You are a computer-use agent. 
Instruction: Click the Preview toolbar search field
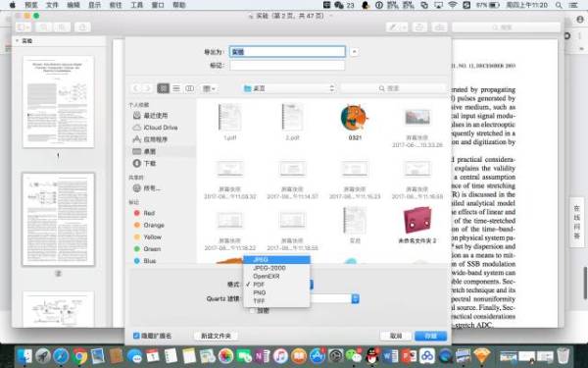pyautogui.click(x=506, y=27)
